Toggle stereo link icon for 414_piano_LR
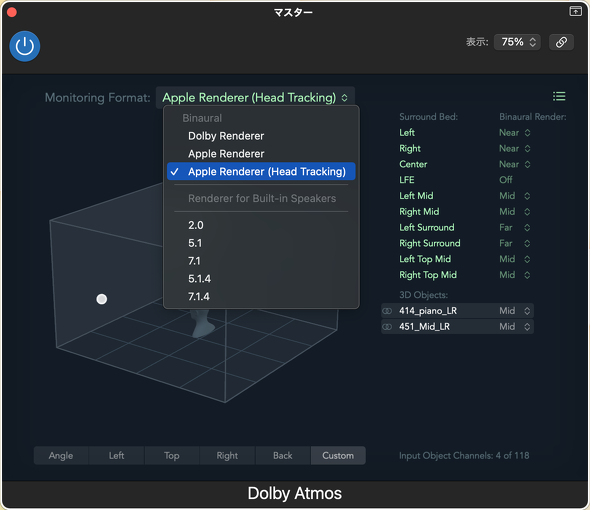Image resolution: width=590 pixels, height=510 pixels. (387, 311)
